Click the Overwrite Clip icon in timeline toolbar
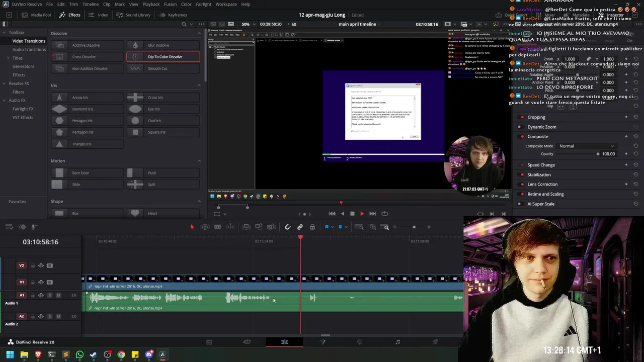This screenshot has width=644, height=362. click(259, 227)
